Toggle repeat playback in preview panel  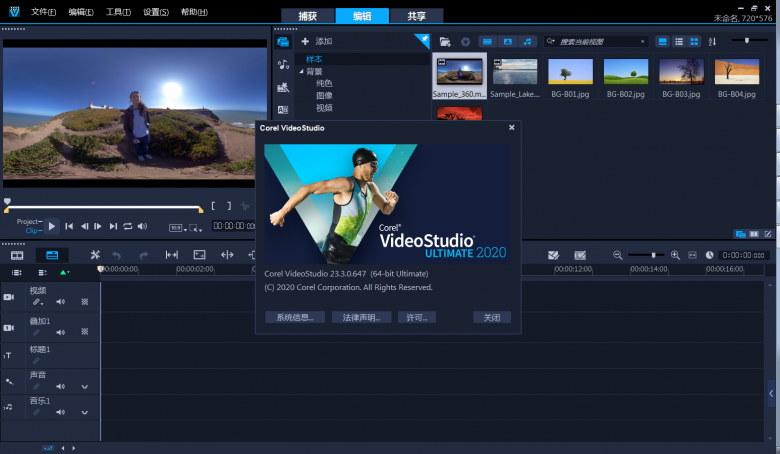tap(128, 226)
